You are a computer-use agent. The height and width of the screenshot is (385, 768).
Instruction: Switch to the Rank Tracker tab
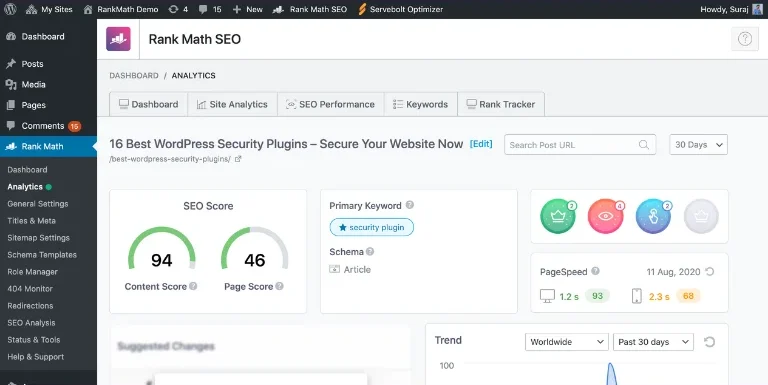[501, 104]
